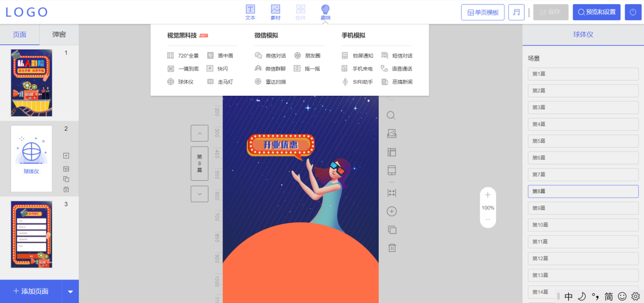Select 走马灯 carousel effect
This screenshot has height=303, width=644.
[x=220, y=82]
